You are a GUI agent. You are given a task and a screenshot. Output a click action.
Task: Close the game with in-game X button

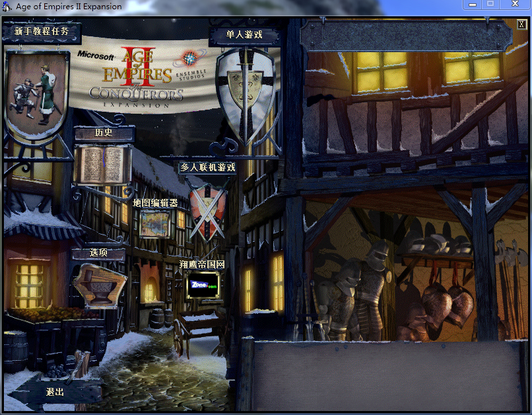point(521,24)
